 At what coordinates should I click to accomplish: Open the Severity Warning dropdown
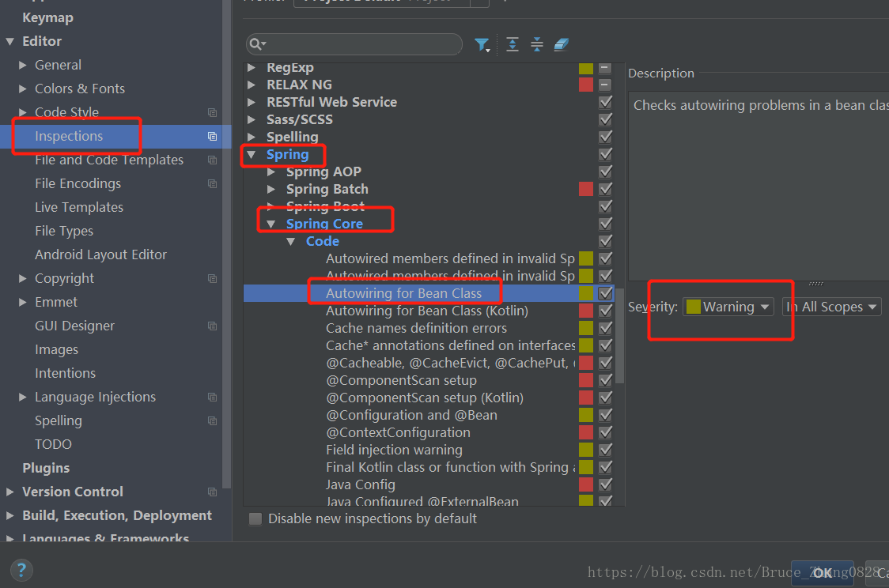pyautogui.click(x=728, y=307)
